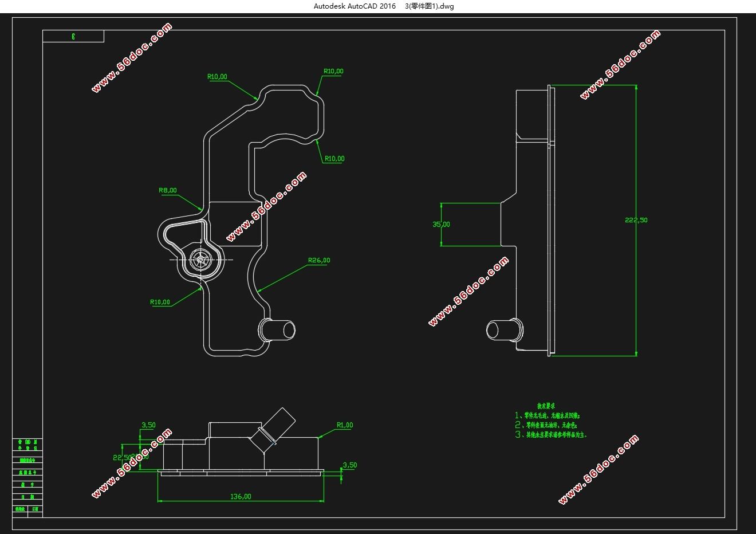Click the 签字 cell in title block

(27, 485)
